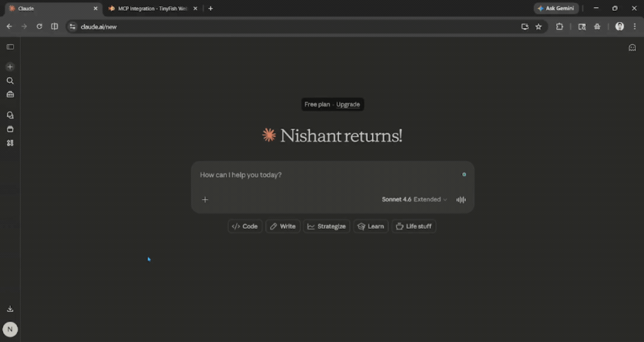Select the Claude browser tab
Screen dimensions: 644x342
coord(50,8)
